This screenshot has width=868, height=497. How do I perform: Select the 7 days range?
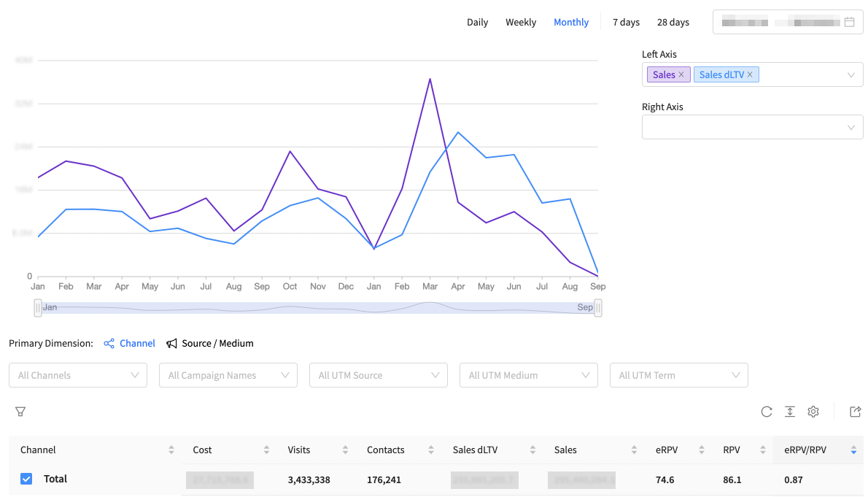coord(626,22)
